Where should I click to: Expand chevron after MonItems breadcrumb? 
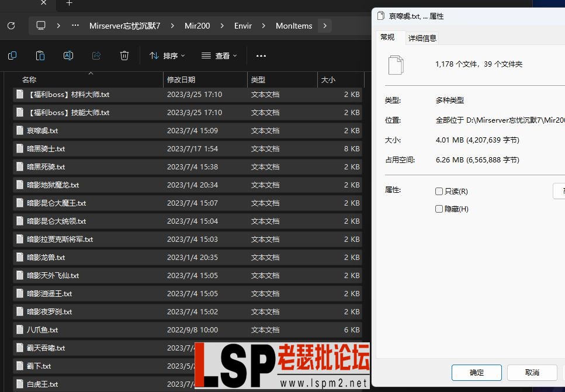tap(325, 26)
